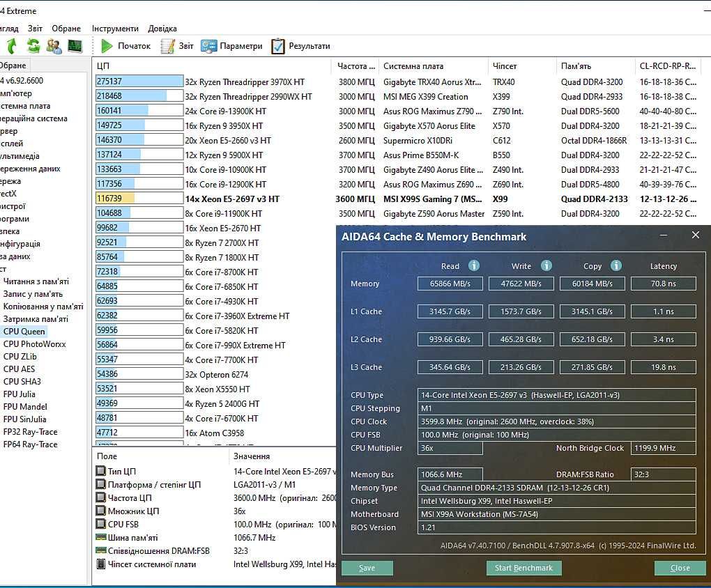Switch to the Обране sidebar tab
Screen dimensions: 711x588
[13, 65]
